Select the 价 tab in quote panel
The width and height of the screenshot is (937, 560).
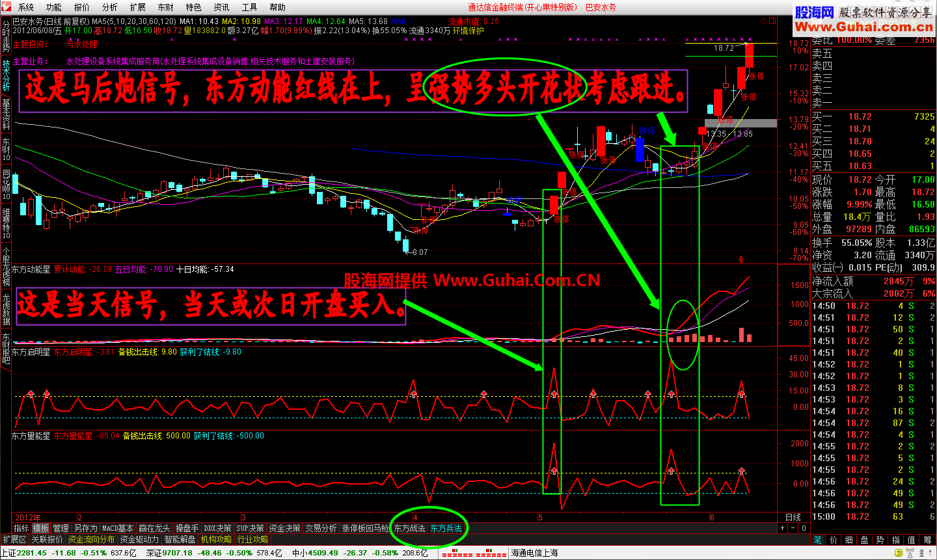click(x=834, y=540)
